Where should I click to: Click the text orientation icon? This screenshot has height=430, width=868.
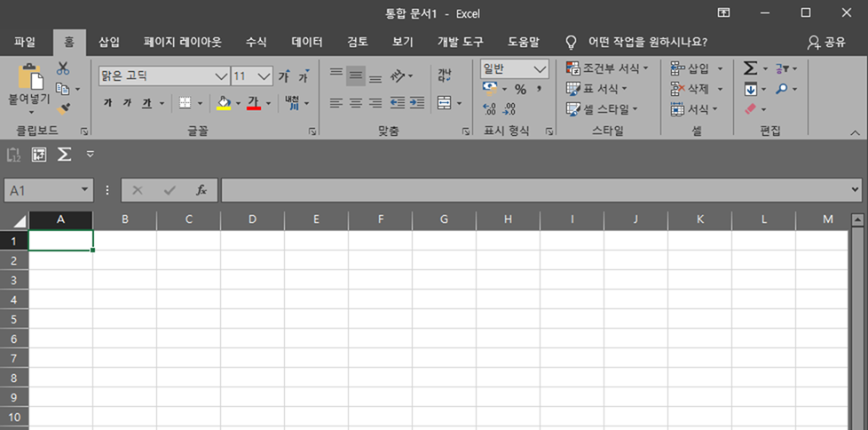(398, 76)
